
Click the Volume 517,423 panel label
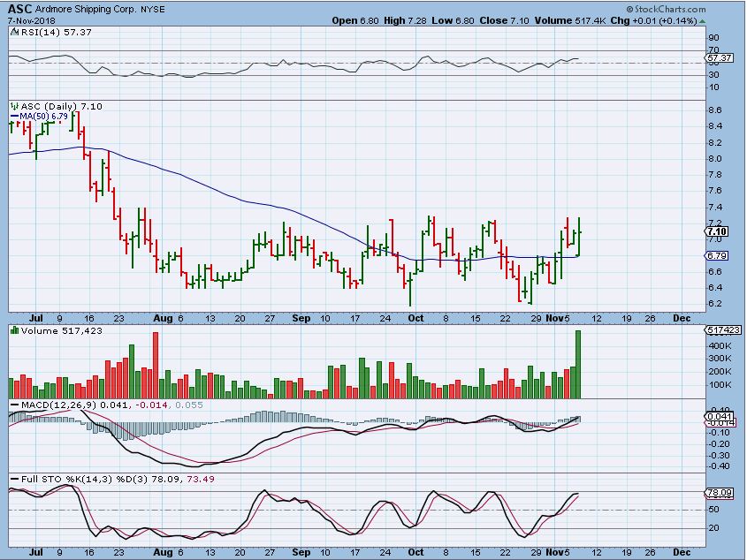point(62,330)
